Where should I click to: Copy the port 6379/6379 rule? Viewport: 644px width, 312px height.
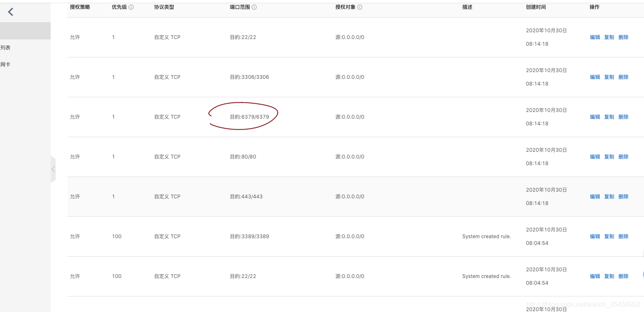click(x=609, y=117)
